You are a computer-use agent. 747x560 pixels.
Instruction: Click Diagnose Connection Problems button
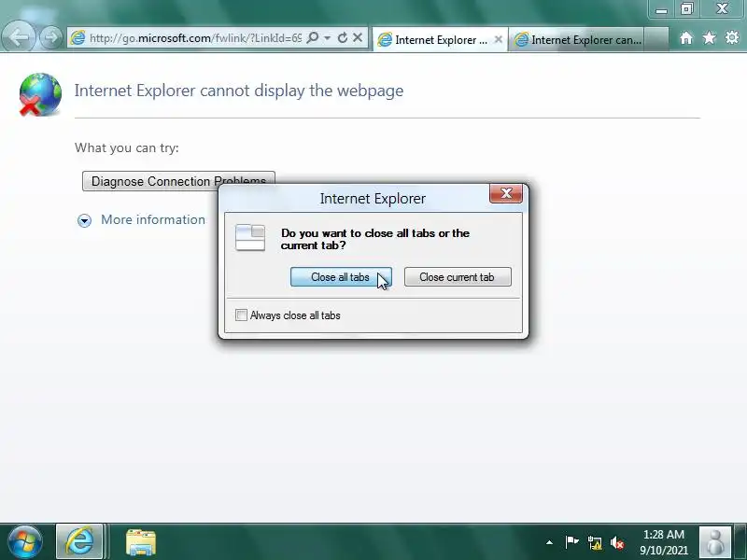pyautogui.click(x=178, y=181)
